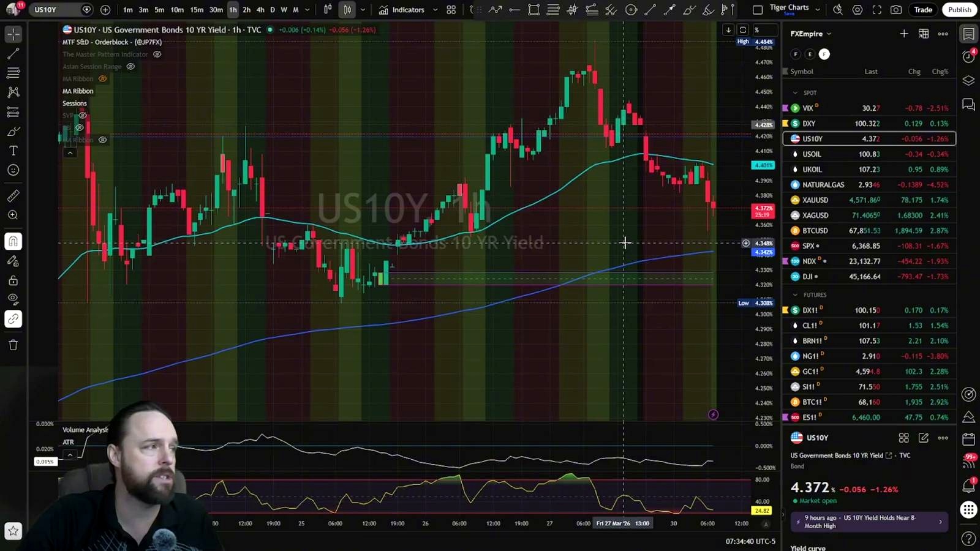
Task: Collapse the FUTURES watchlist section
Action: [796, 295]
